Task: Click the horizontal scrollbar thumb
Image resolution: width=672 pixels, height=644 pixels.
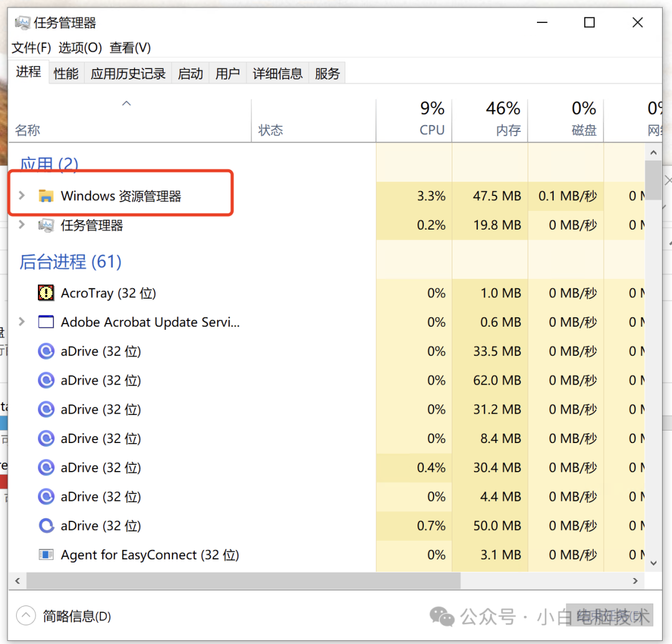Action: 243,581
